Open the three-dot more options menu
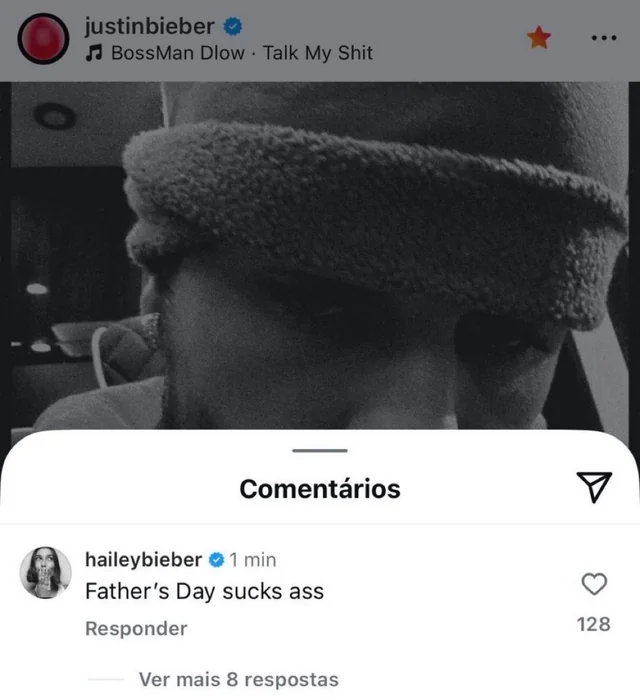Image resolution: width=640 pixels, height=700 pixels. pos(604,38)
